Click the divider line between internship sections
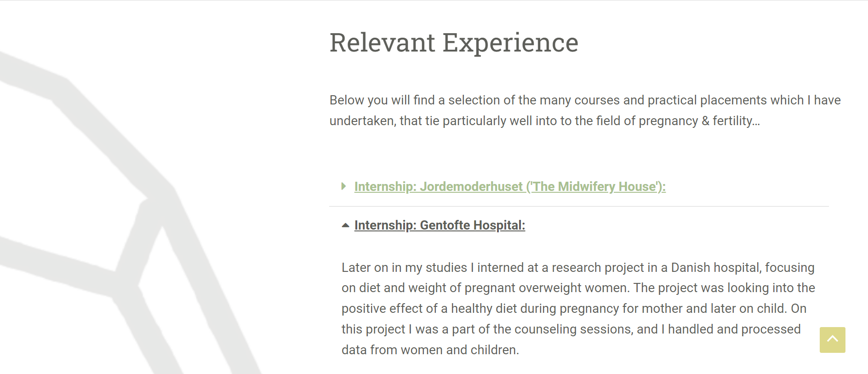 point(579,206)
